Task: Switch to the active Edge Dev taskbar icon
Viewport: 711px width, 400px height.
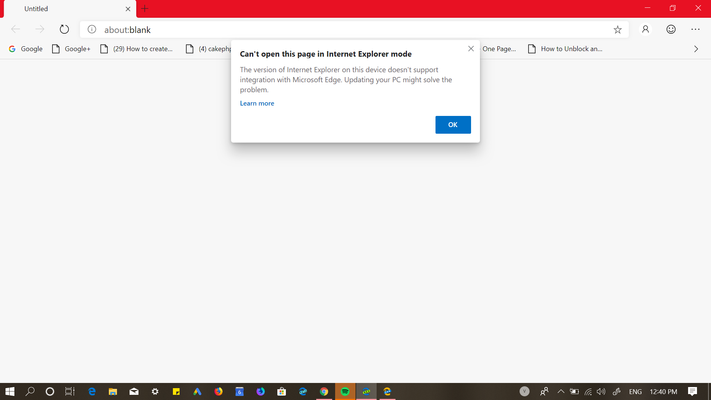Action: [x=366, y=391]
